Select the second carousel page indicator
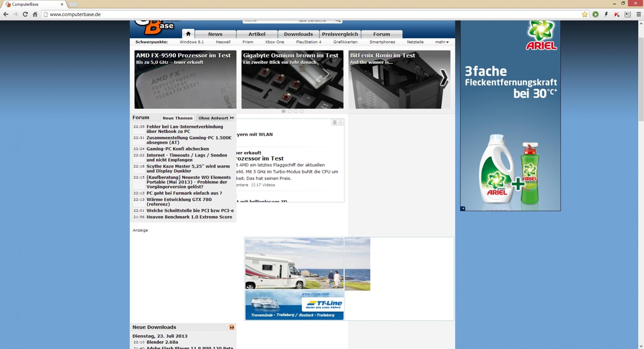This screenshot has width=644, height=349. pos(290,111)
